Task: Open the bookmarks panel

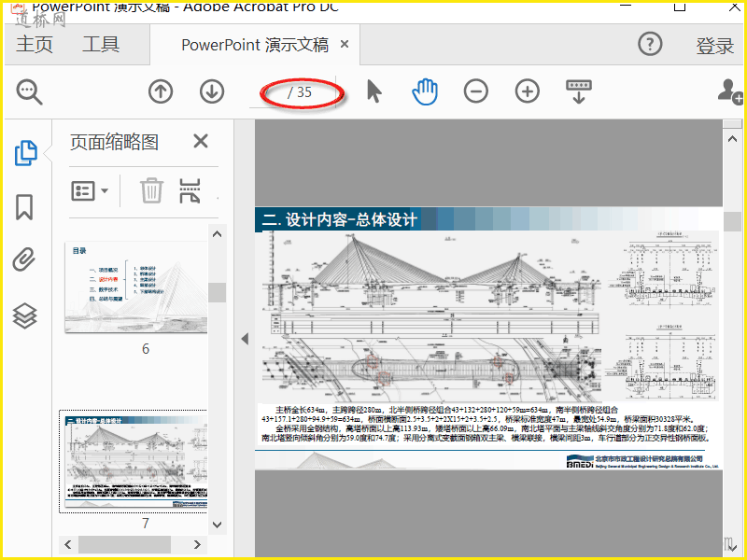Action: pos(24,207)
